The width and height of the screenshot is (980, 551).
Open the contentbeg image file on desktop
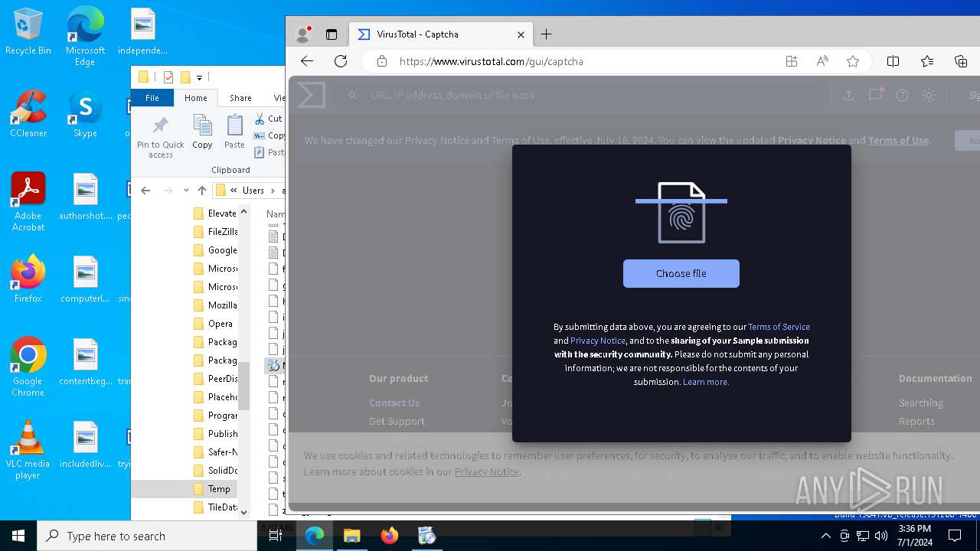tap(85, 362)
